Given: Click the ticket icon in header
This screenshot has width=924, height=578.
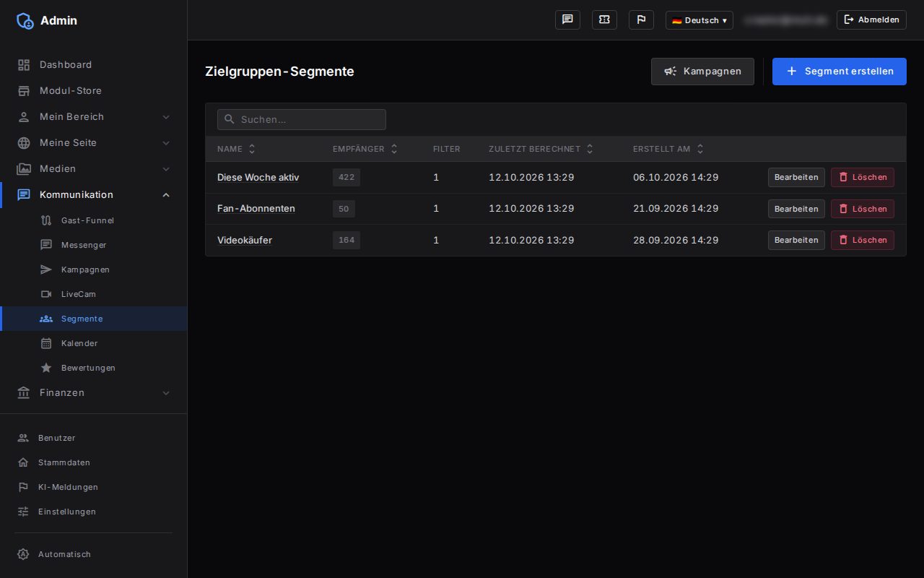Looking at the screenshot, I should [604, 20].
